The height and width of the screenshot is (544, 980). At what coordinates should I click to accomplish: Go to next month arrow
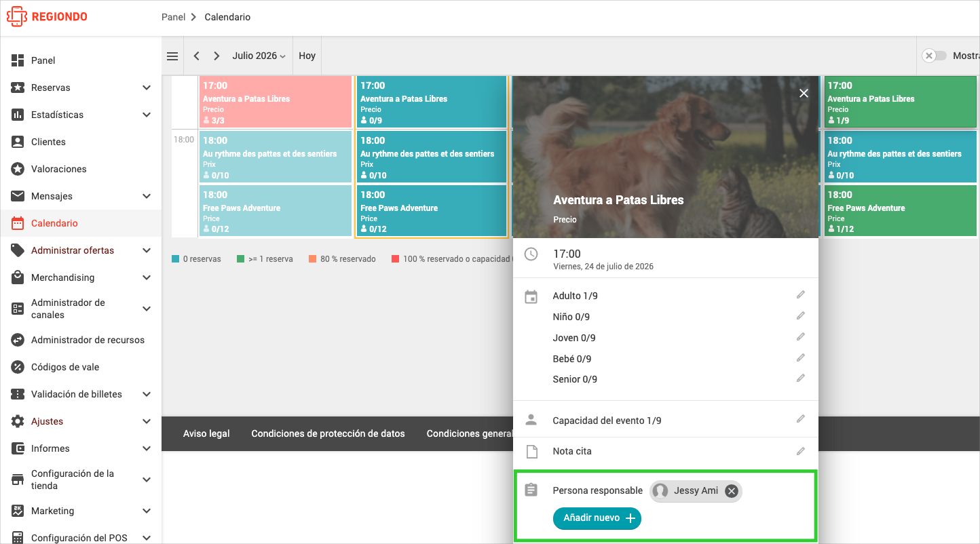[216, 56]
